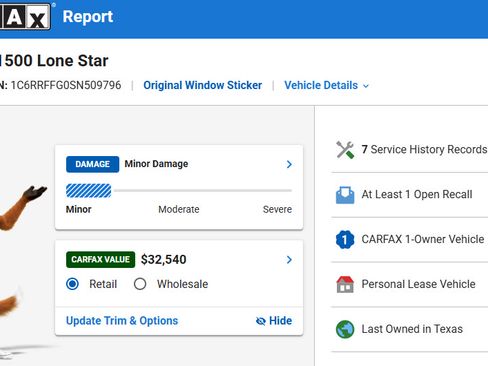This screenshot has width=488, height=366.
Task: Open Personal Lease Vehicle entry
Action: [418, 284]
